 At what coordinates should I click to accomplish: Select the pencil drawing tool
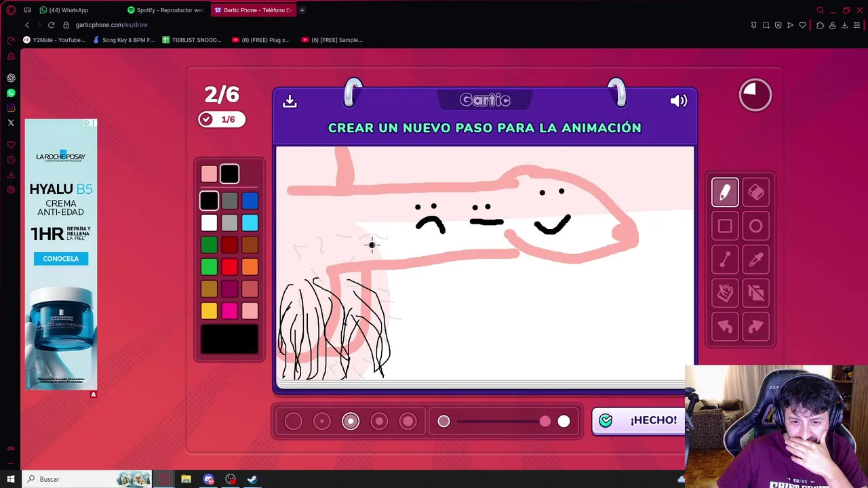[725, 192]
